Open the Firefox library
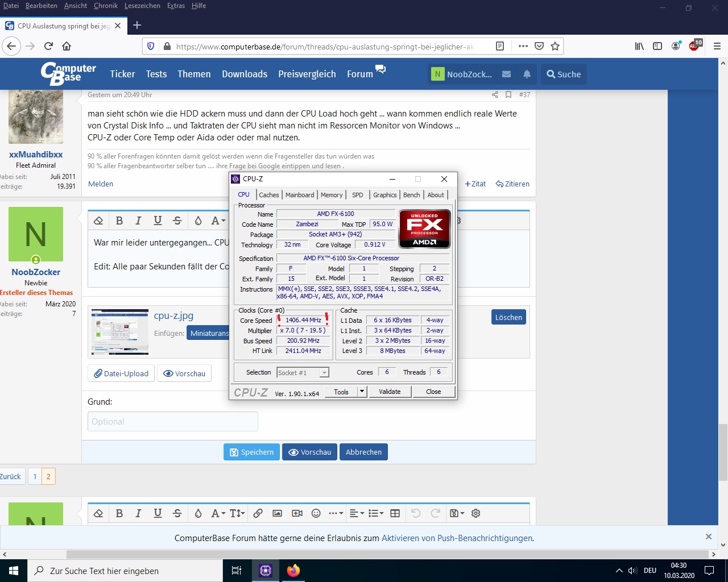 coord(639,46)
